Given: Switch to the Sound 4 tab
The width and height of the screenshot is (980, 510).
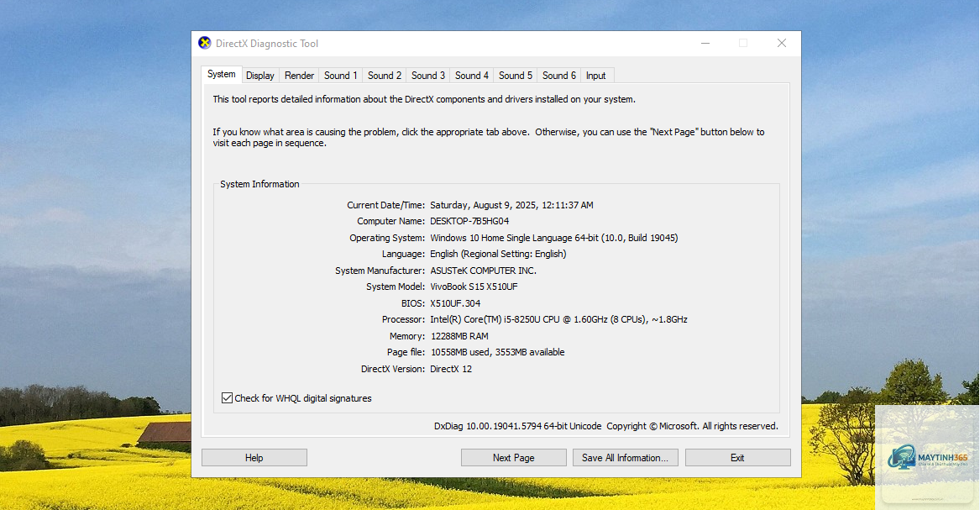Looking at the screenshot, I should [472, 75].
